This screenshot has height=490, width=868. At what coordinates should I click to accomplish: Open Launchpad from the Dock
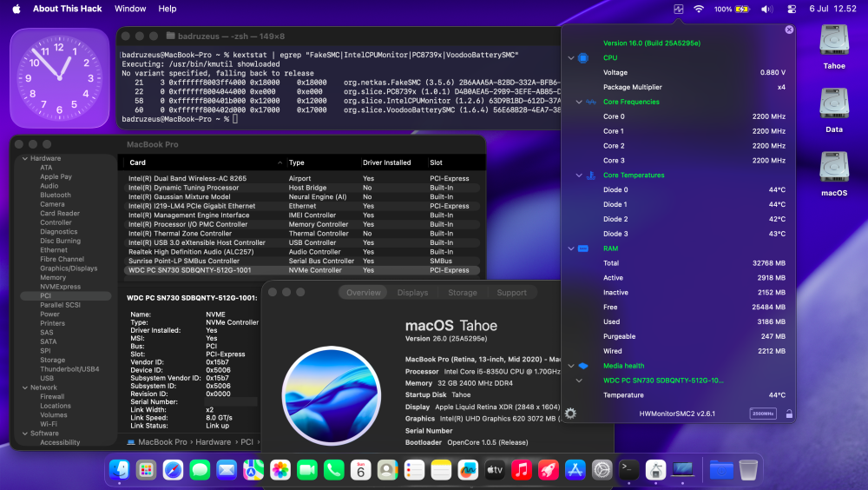click(146, 470)
